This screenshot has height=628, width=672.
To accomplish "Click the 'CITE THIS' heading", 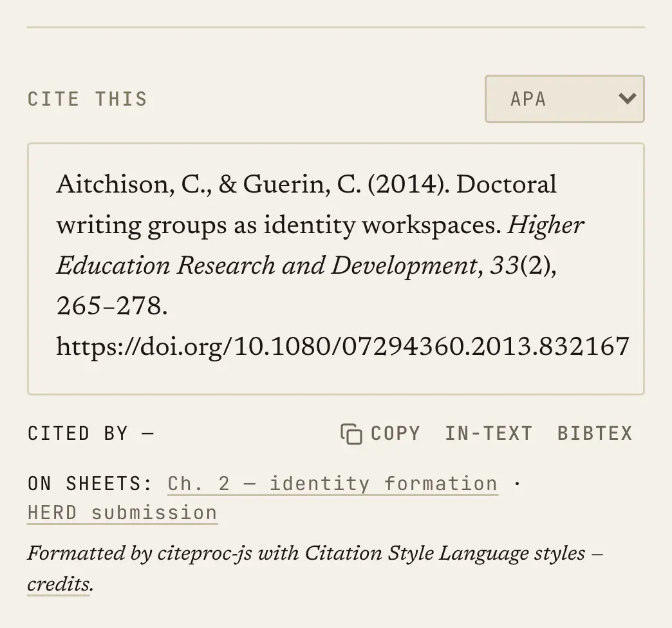I will (88, 99).
